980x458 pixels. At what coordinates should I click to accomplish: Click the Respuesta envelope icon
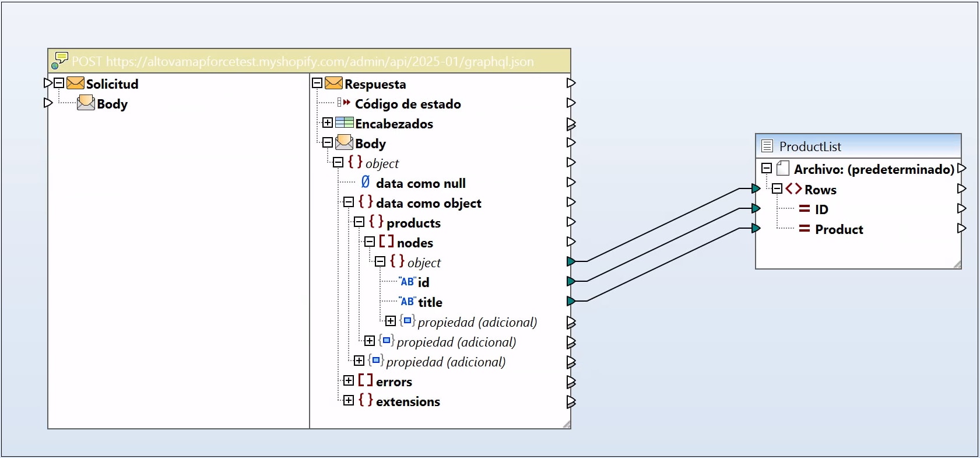(333, 83)
